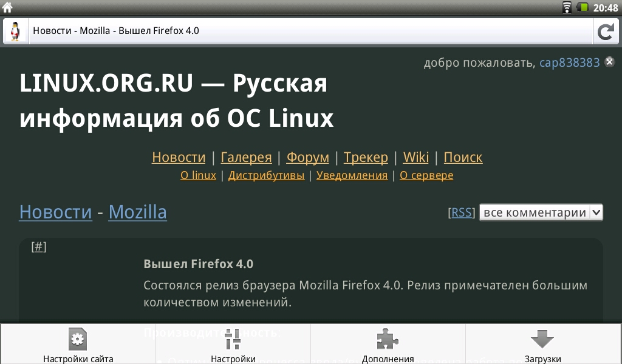Screen dimensions: 622x364
Task: Open Дополнения puzzle piece icon
Action: (x=388, y=339)
